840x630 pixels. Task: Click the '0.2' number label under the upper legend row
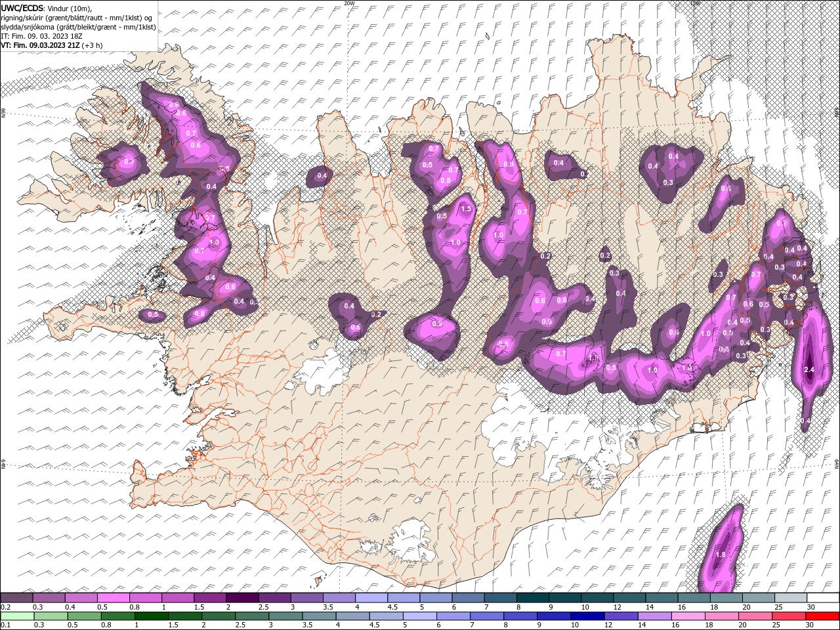[x=5, y=607]
